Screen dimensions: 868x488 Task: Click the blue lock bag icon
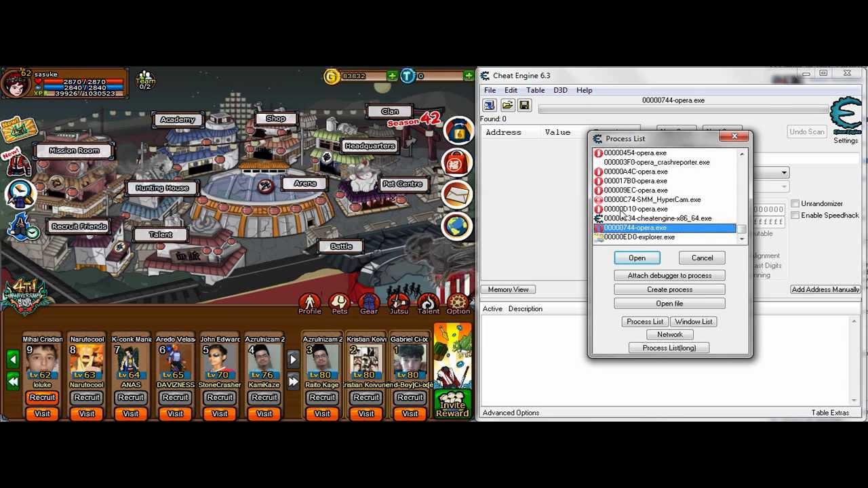[458, 131]
